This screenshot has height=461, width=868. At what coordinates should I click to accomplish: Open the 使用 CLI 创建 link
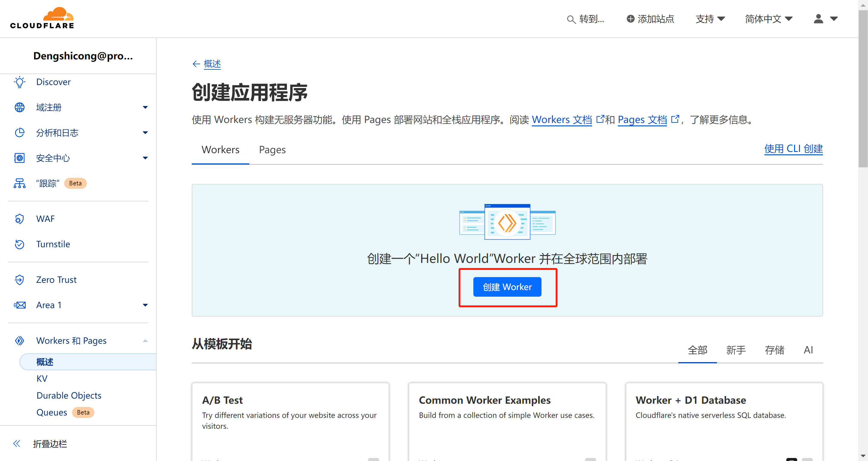tap(793, 149)
